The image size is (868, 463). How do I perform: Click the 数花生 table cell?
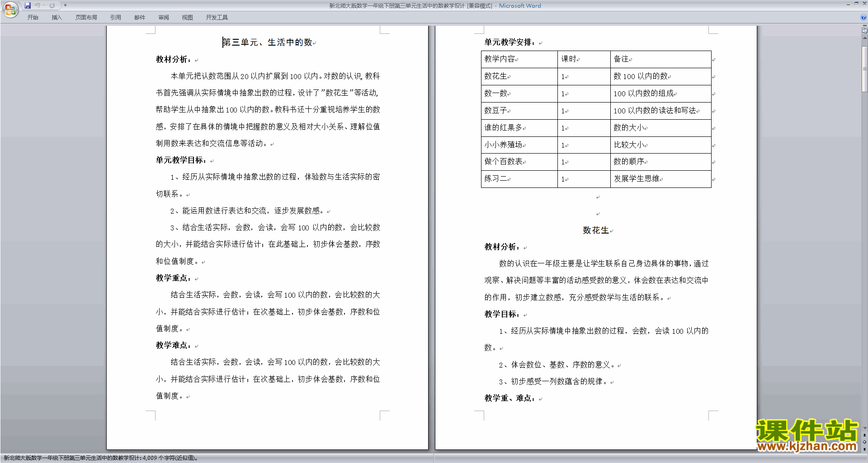[519, 76]
